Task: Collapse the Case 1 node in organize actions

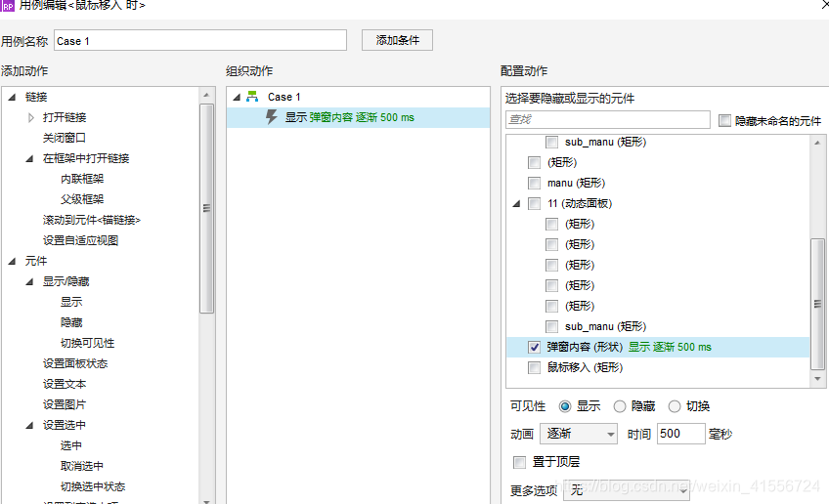Action: click(x=237, y=97)
